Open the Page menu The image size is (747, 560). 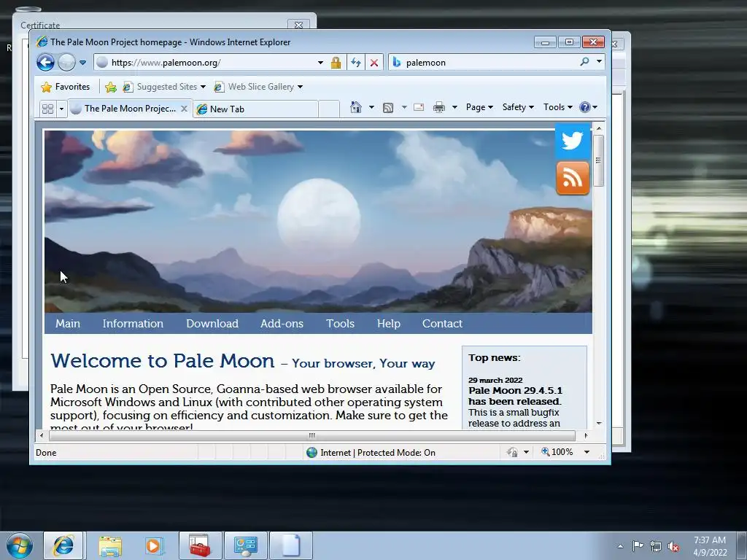pos(479,107)
